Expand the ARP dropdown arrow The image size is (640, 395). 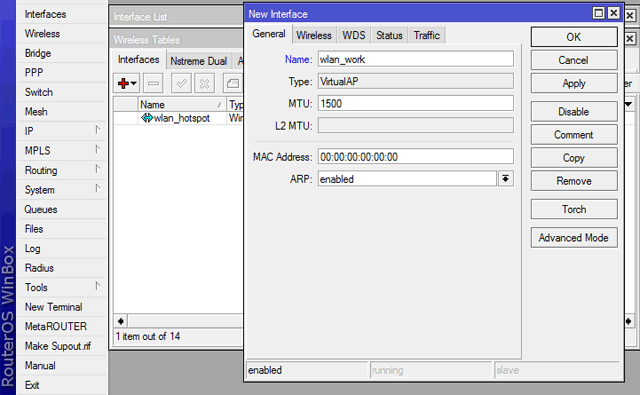(505, 179)
